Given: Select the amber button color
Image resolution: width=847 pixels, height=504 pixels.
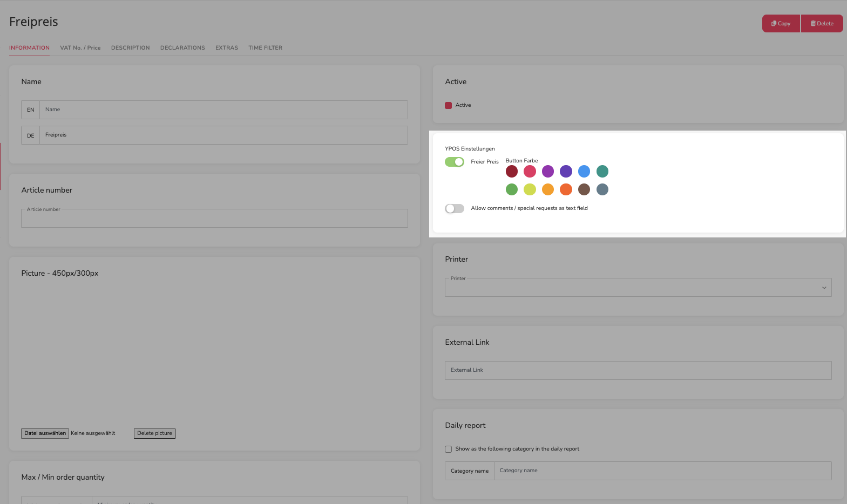Looking at the screenshot, I should (548, 189).
